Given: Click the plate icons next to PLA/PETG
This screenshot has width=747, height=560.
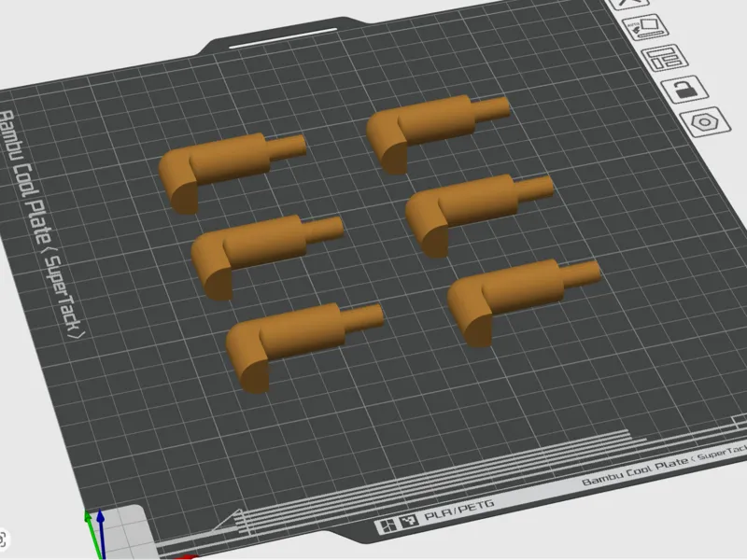Looking at the screenshot, I should coord(396,524).
